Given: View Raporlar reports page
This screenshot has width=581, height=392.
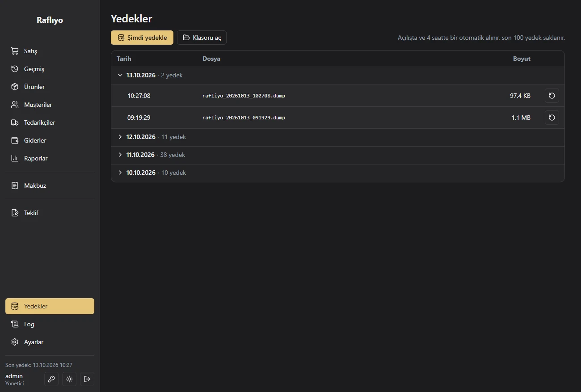Looking at the screenshot, I should tap(50, 158).
